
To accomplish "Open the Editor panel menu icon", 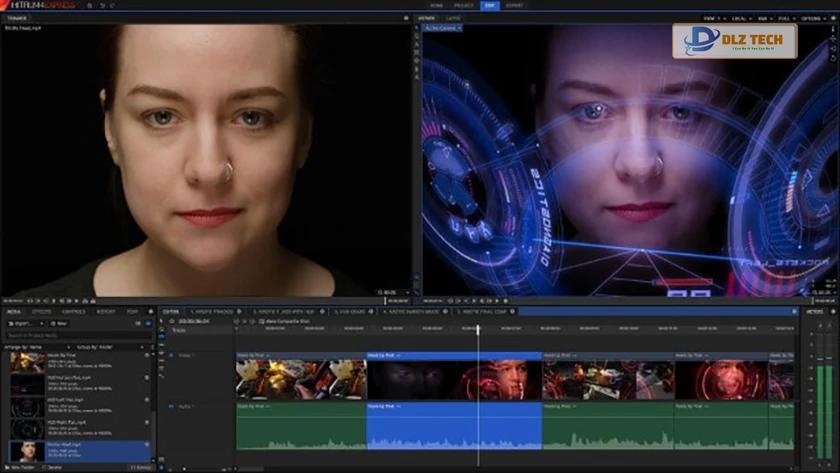I will (x=794, y=311).
